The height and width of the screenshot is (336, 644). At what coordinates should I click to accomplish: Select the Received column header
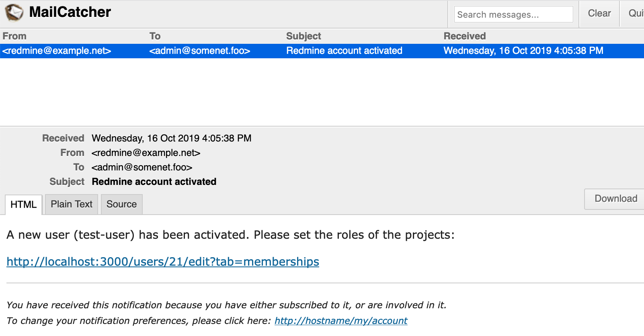(x=465, y=36)
